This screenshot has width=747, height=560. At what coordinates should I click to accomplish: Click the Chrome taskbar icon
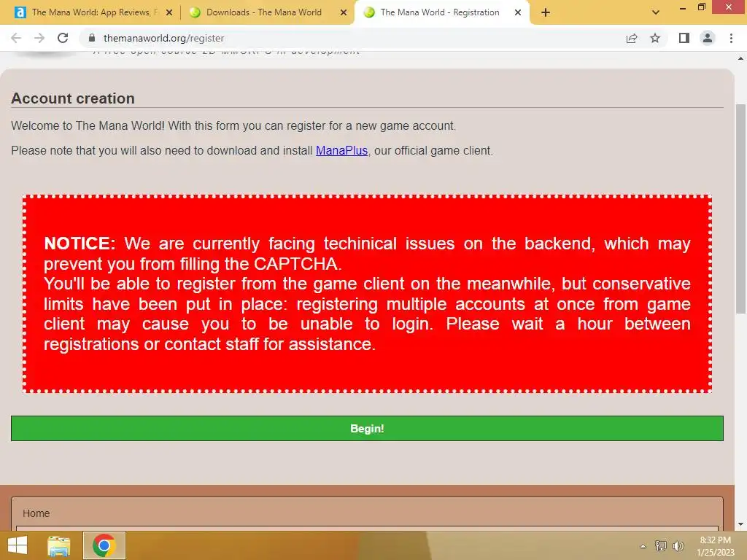pos(104,545)
